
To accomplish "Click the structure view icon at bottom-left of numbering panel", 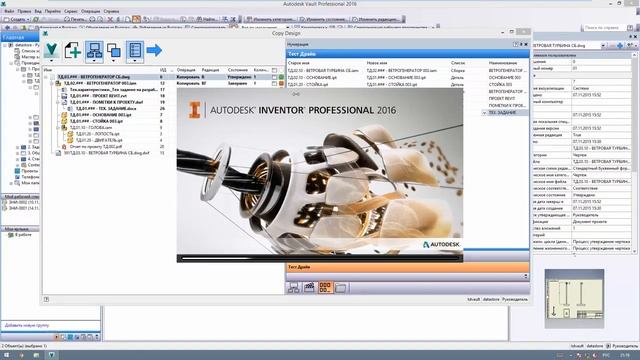I will 293,288.
